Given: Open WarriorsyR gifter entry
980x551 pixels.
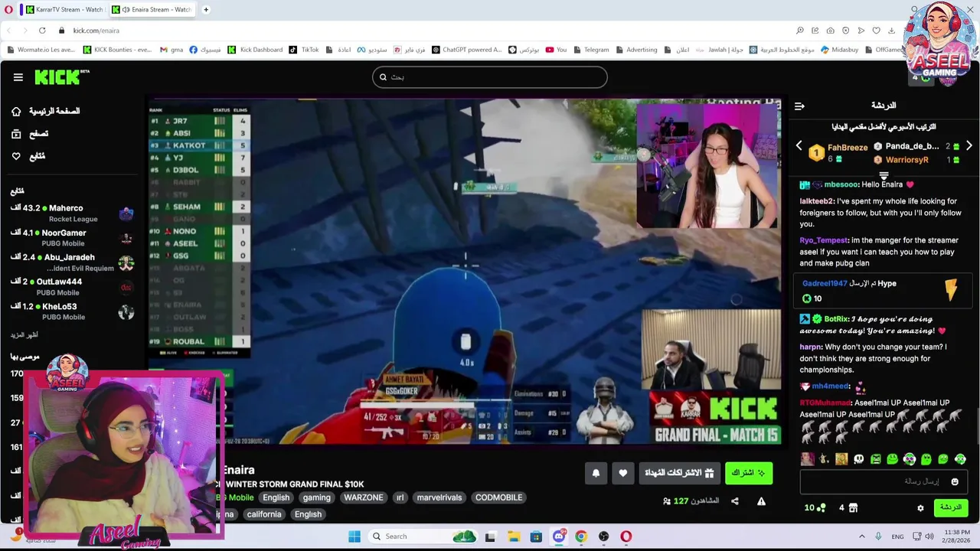Looking at the screenshot, I should tap(916, 160).
